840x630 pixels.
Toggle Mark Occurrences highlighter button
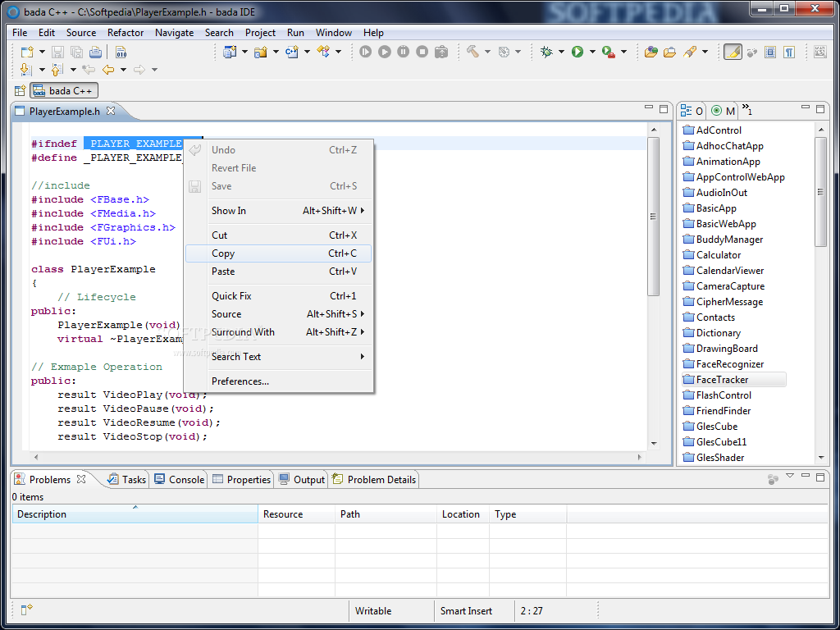pyautogui.click(x=733, y=52)
